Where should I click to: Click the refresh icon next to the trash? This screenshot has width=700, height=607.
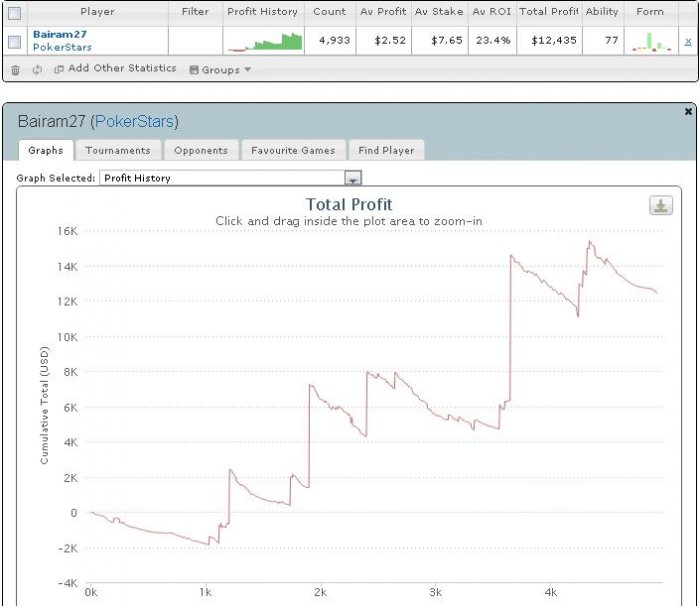pyautogui.click(x=37, y=70)
